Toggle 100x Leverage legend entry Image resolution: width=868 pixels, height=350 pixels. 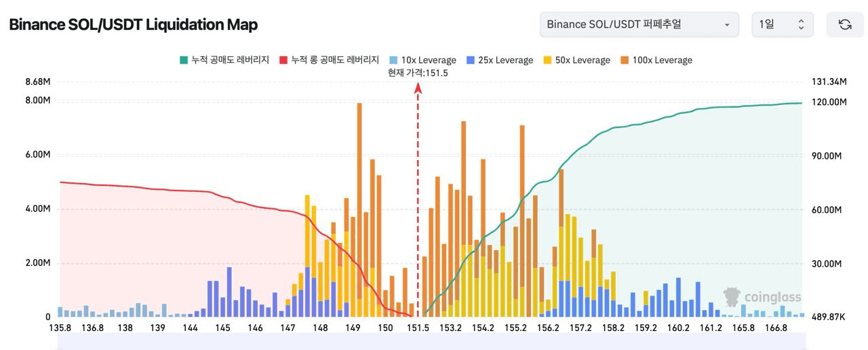coord(655,60)
